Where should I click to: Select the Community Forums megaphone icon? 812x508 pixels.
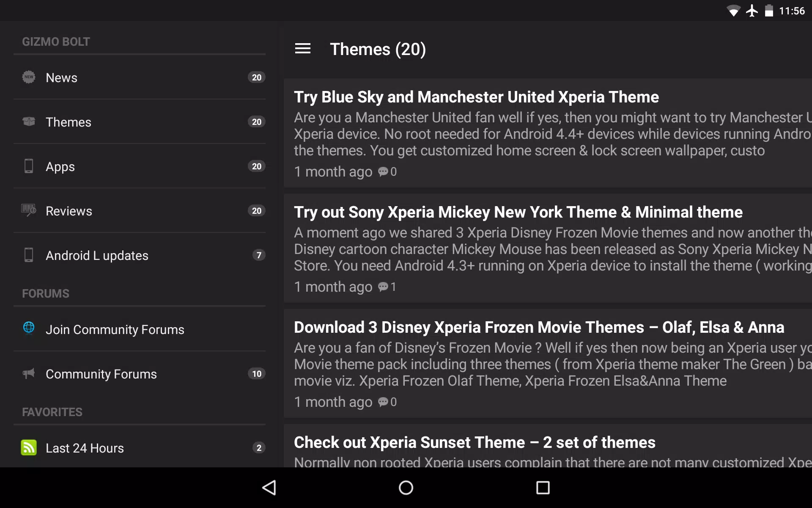pos(28,374)
